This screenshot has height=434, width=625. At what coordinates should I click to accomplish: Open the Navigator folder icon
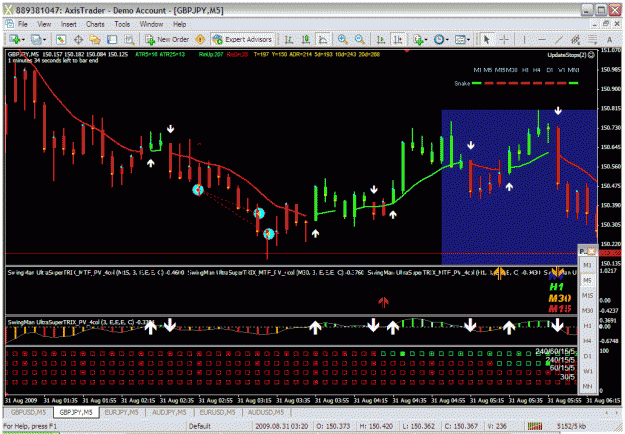[95, 39]
